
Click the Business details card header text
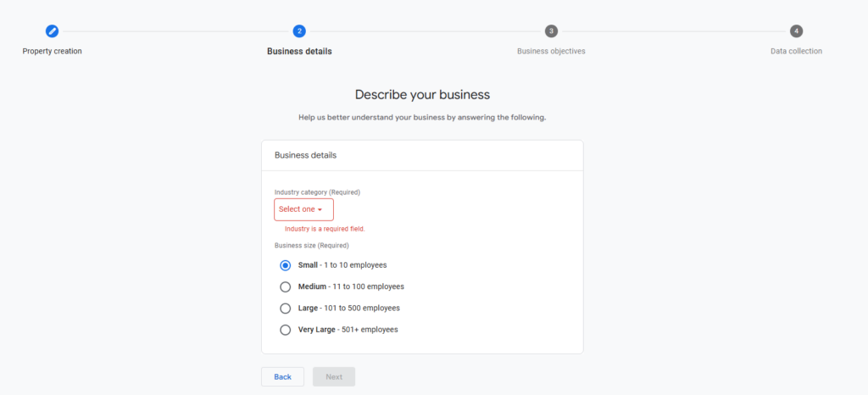tap(305, 155)
